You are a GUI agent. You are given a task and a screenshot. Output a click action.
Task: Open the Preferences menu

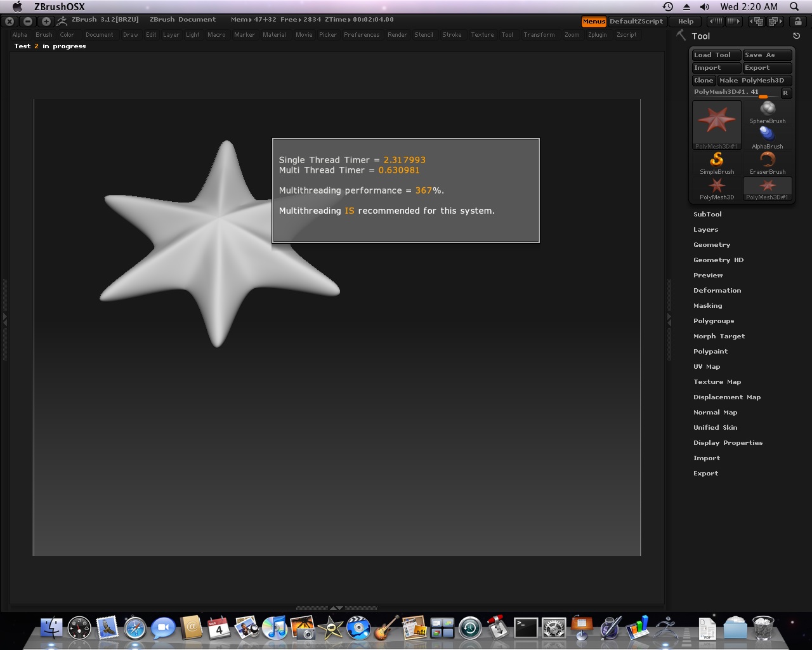pos(362,35)
